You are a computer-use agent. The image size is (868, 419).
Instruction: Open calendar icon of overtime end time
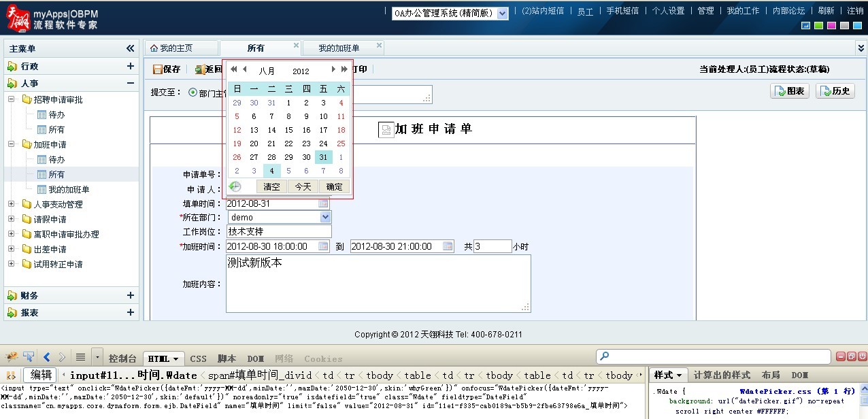[448, 246]
